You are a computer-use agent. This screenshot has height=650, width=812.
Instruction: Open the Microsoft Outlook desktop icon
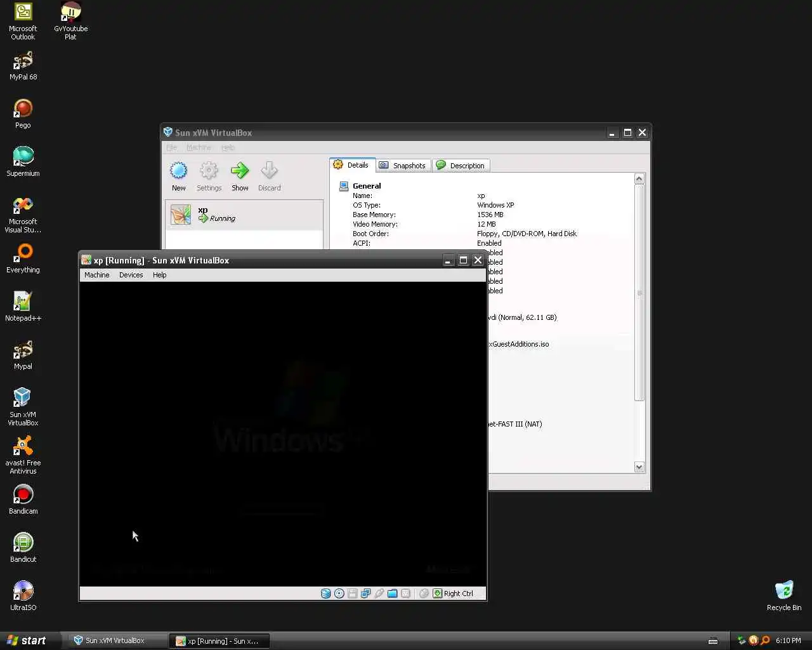(x=23, y=21)
